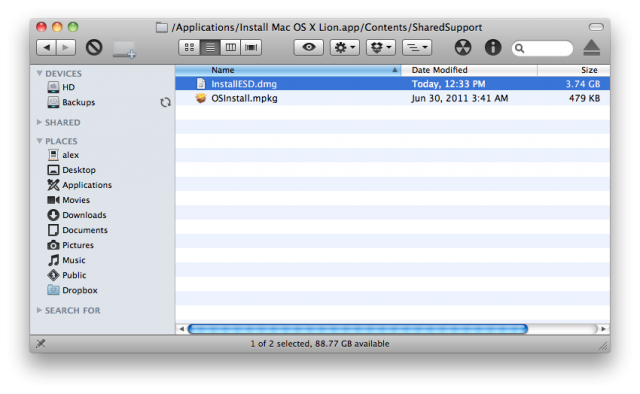Viewport: 640px width, 394px height.
Task: Open the arrange-by dropdown menu
Action: [417, 47]
